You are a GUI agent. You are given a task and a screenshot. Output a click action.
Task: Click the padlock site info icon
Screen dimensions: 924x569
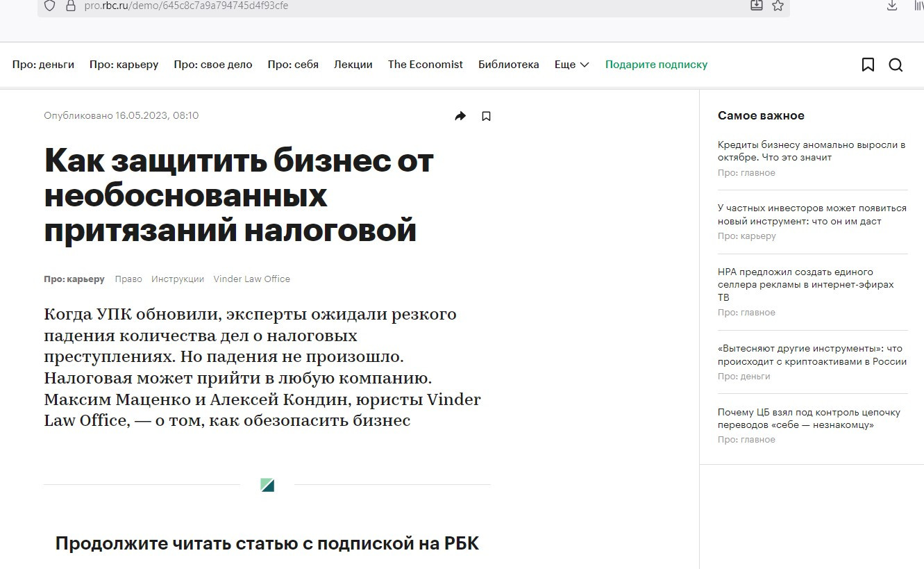pyautogui.click(x=70, y=6)
